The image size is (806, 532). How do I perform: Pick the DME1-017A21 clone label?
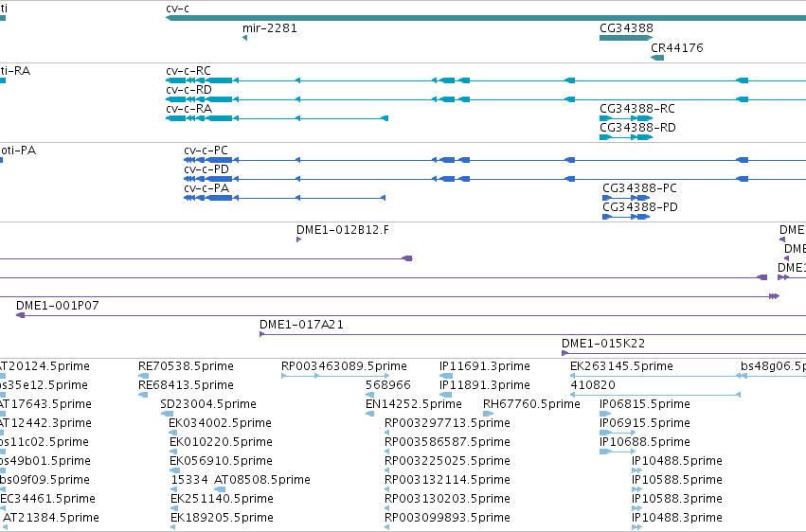301,325
